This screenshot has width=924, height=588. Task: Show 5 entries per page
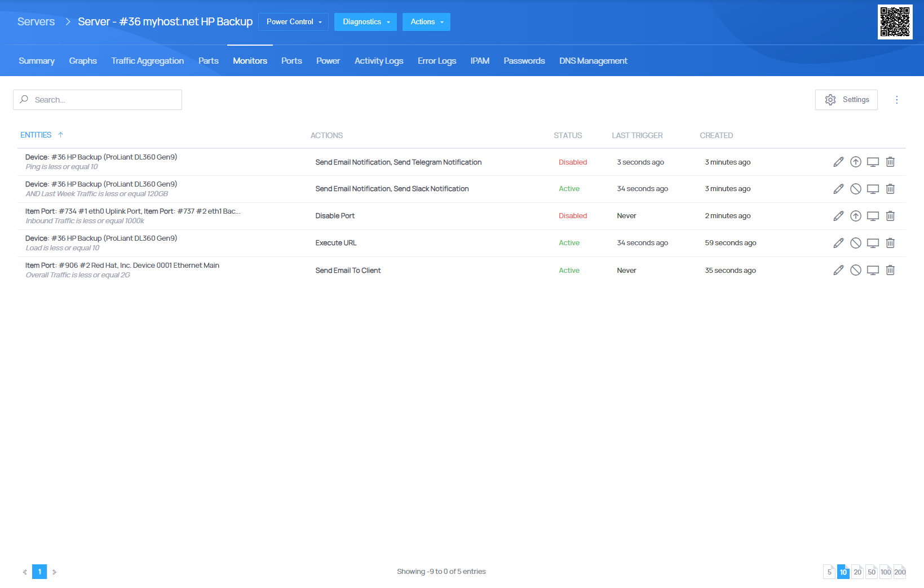829,572
